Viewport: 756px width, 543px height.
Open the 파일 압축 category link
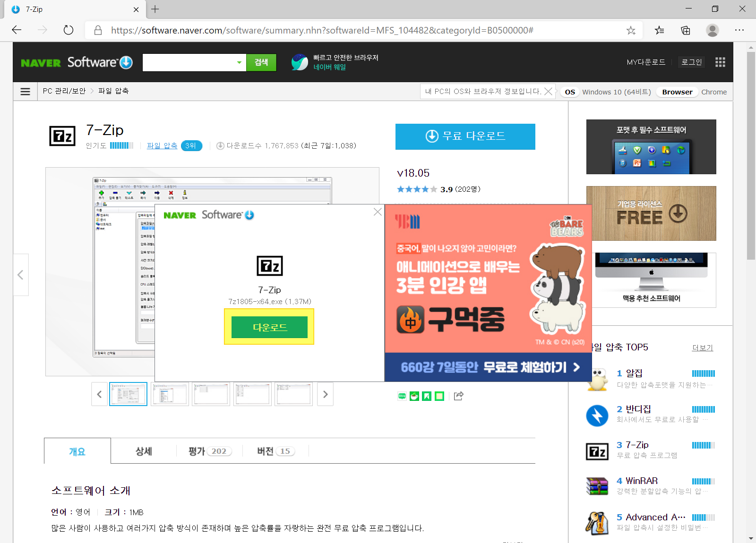pyautogui.click(x=162, y=145)
